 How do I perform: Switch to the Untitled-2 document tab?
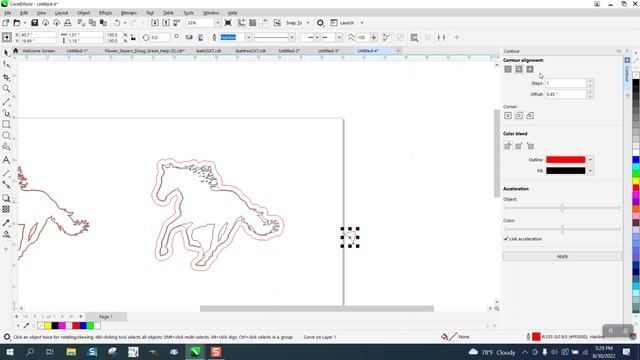coord(289,51)
